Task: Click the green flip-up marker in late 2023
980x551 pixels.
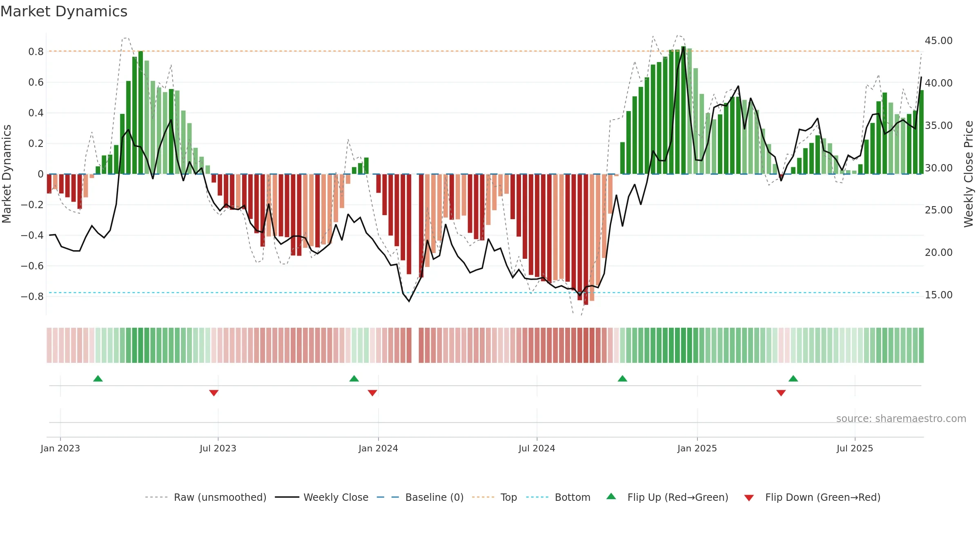Action: (x=354, y=379)
